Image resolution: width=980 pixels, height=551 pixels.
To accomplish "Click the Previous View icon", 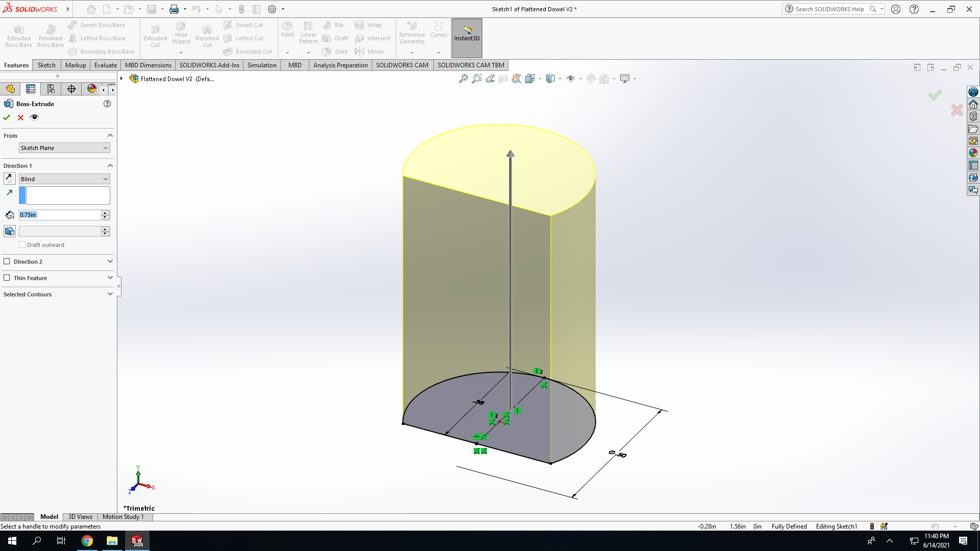I will [x=490, y=79].
